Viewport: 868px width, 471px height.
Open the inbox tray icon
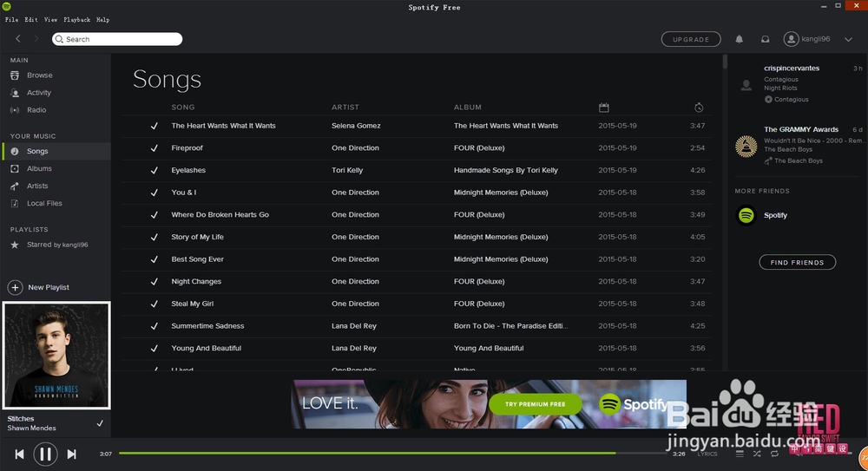coord(765,39)
